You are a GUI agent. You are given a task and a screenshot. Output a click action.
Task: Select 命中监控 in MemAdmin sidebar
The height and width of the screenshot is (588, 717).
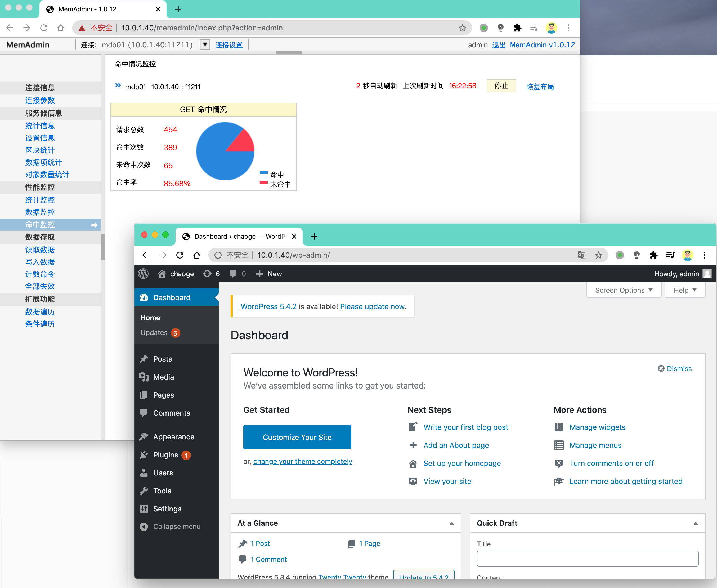click(51, 225)
